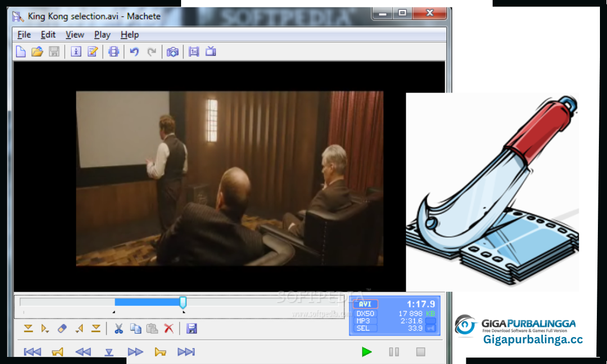The height and width of the screenshot is (364, 607).
Task: Click the timeline slider thumb
Action: [x=183, y=302]
